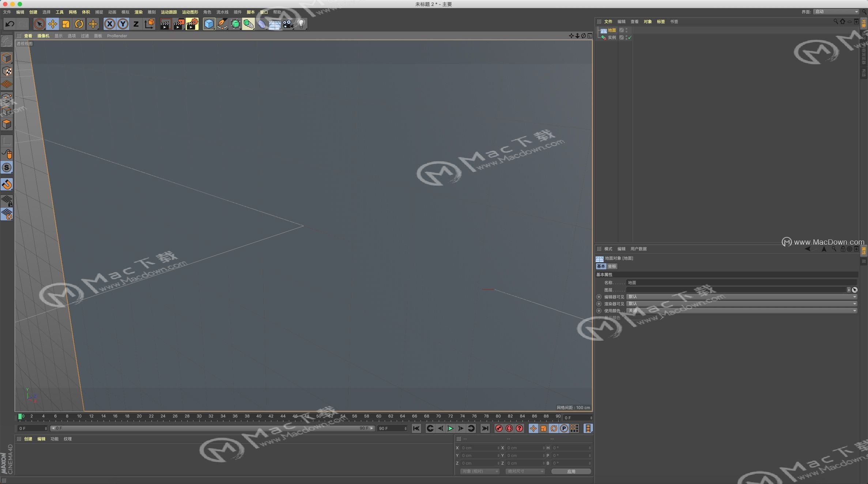
Task: Click frame 40 on timeline ruler
Action: pyautogui.click(x=259, y=416)
